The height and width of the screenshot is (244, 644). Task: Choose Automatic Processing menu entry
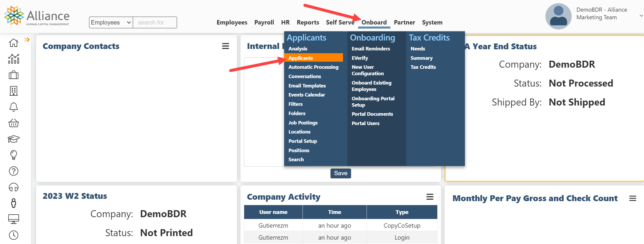313,67
